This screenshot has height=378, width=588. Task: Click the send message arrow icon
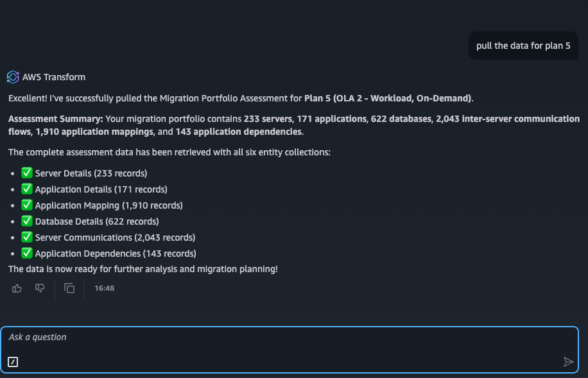(569, 361)
